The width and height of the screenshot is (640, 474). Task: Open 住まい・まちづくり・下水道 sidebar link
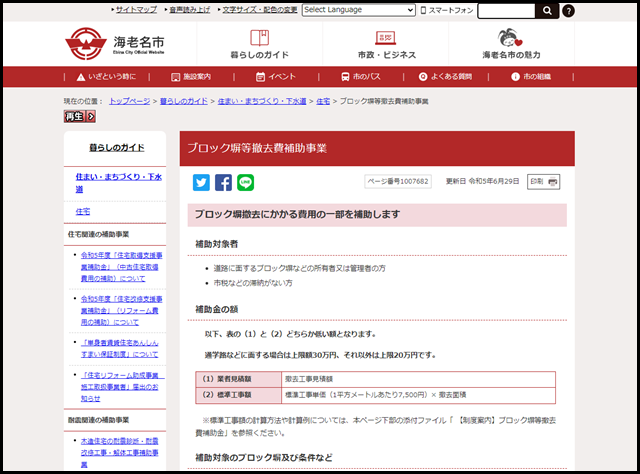118,182
